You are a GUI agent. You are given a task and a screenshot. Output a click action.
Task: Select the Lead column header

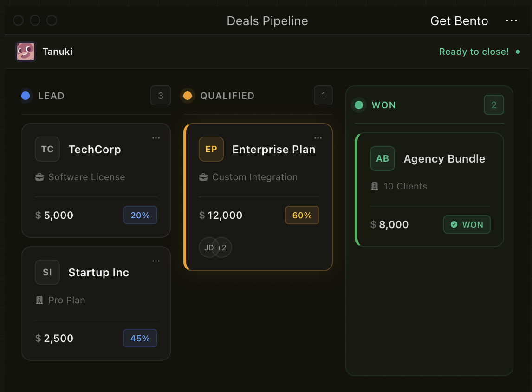[51, 96]
